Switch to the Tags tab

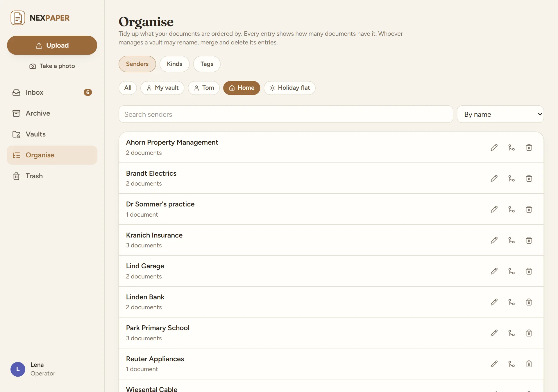(x=207, y=64)
